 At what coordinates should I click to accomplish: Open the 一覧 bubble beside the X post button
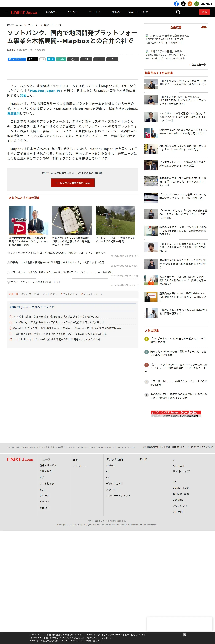42,59
